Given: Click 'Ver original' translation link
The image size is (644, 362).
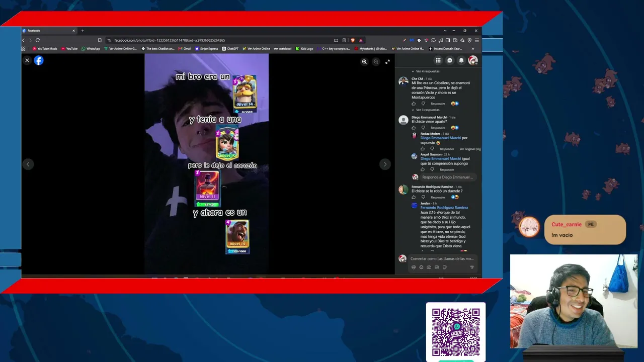Looking at the screenshot, I should (470, 149).
